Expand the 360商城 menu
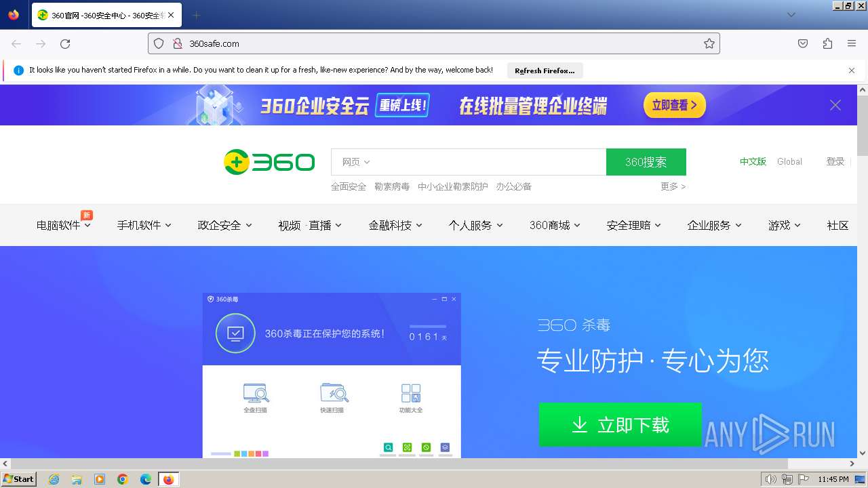This screenshot has width=868, height=488. coord(555,225)
